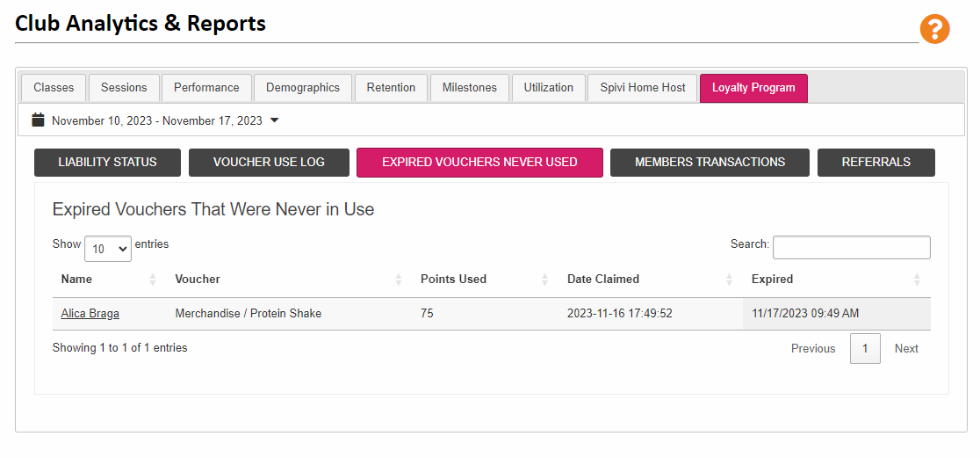Screen dimensions: 980x458
Task: Open the Liability Status report
Action: click(x=107, y=162)
